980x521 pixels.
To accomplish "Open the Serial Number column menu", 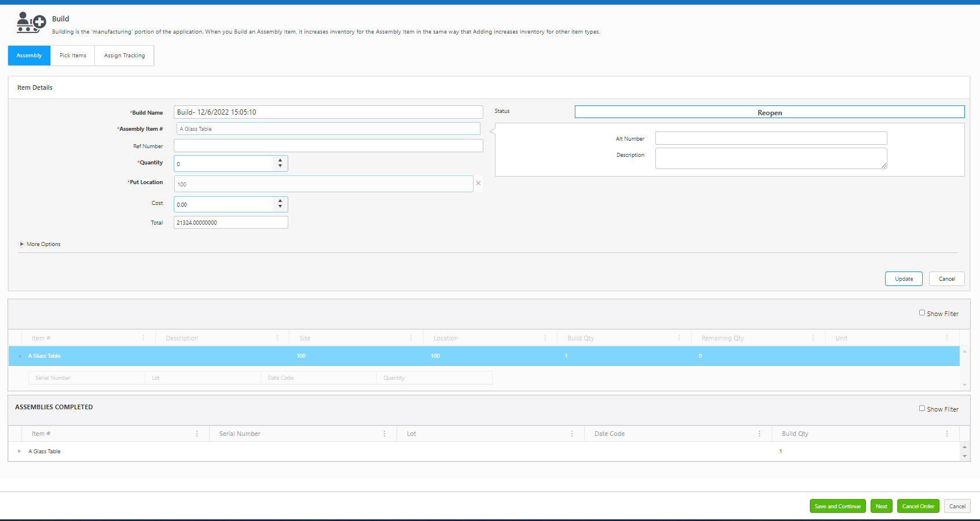I will [384, 434].
